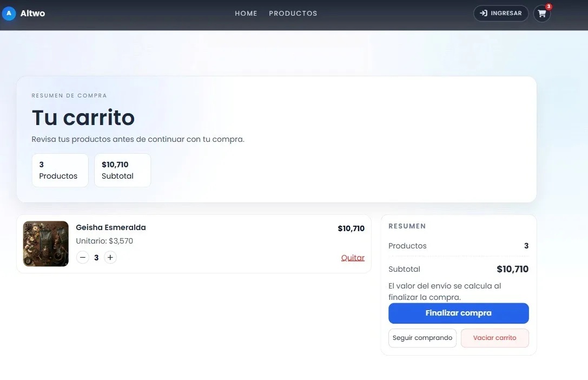The width and height of the screenshot is (588, 380).
Task: Click the quantity value 3 between steppers
Action: point(96,258)
